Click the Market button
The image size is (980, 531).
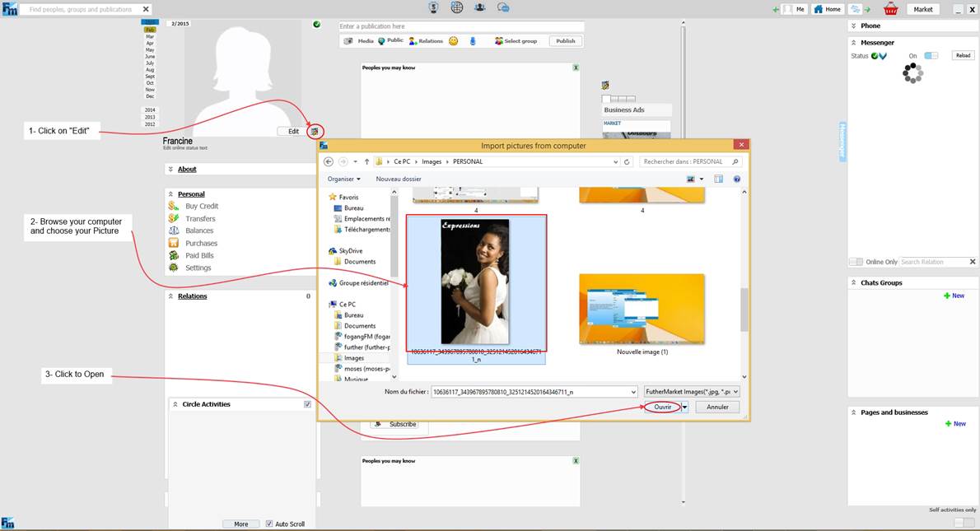tap(922, 9)
